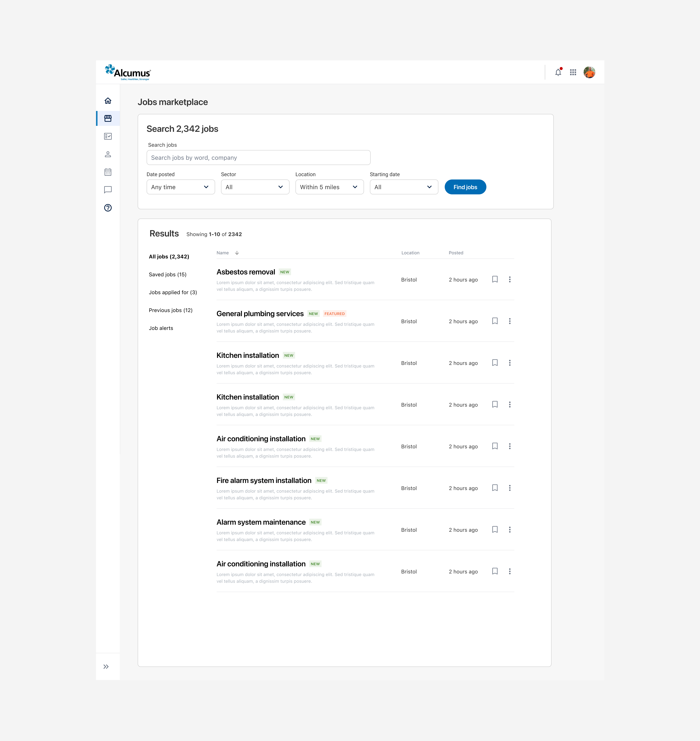Expand the Sector dropdown

255,187
